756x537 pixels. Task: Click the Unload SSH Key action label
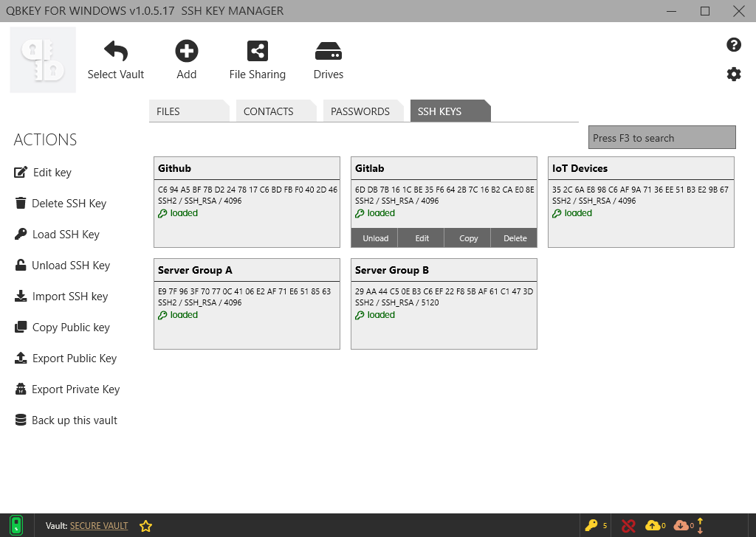71,266
